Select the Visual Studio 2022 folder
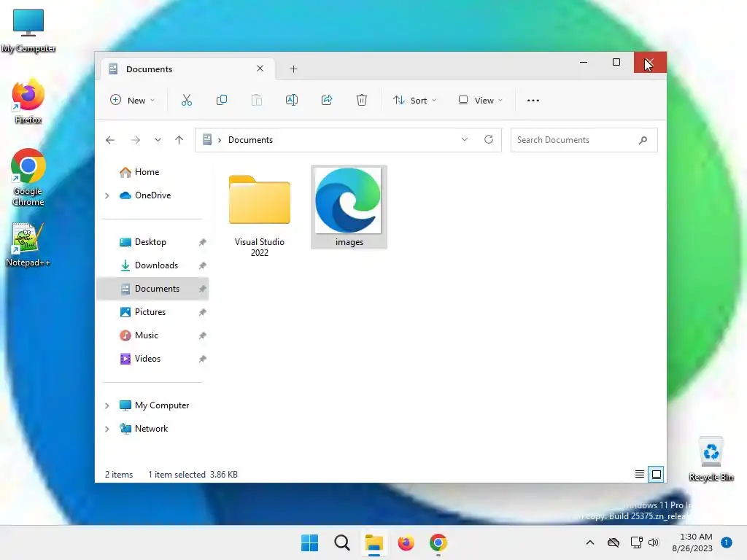The image size is (747, 560). 260,216
